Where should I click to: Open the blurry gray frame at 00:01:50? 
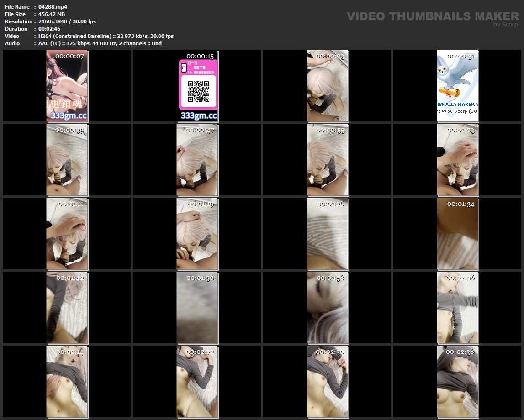click(197, 308)
